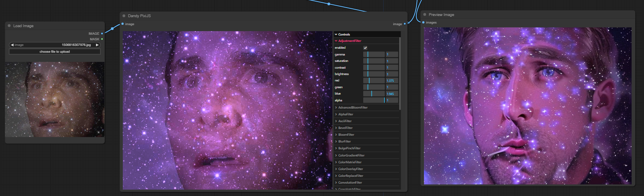Image resolution: width=644 pixels, height=196 pixels.
Task: Expand the AdvancedBloomFilter section
Action: coord(366,107)
